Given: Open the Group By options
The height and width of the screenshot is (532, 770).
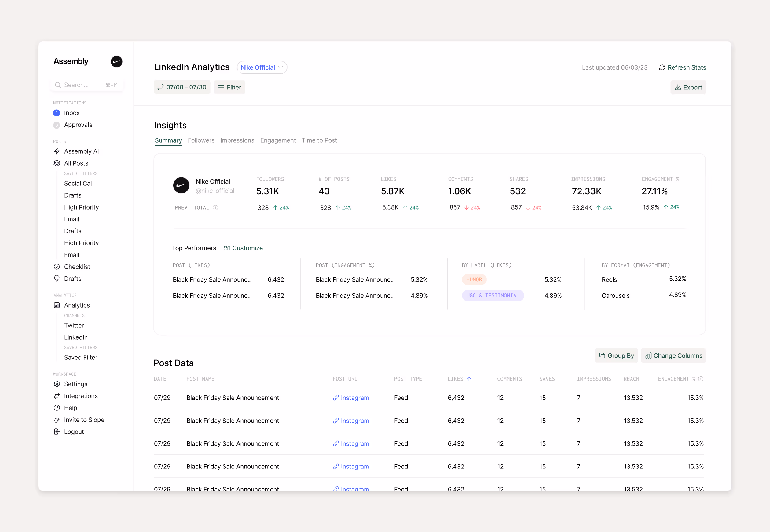Looking at the screenshot, I should click(616, 356).
